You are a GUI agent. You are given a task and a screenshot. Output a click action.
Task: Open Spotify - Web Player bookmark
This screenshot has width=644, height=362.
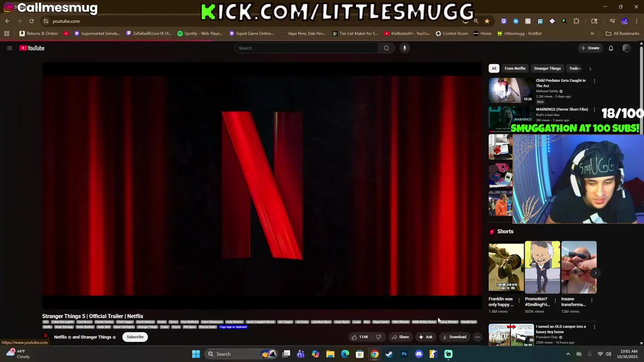pyautogui.click(x=200, y=34)
